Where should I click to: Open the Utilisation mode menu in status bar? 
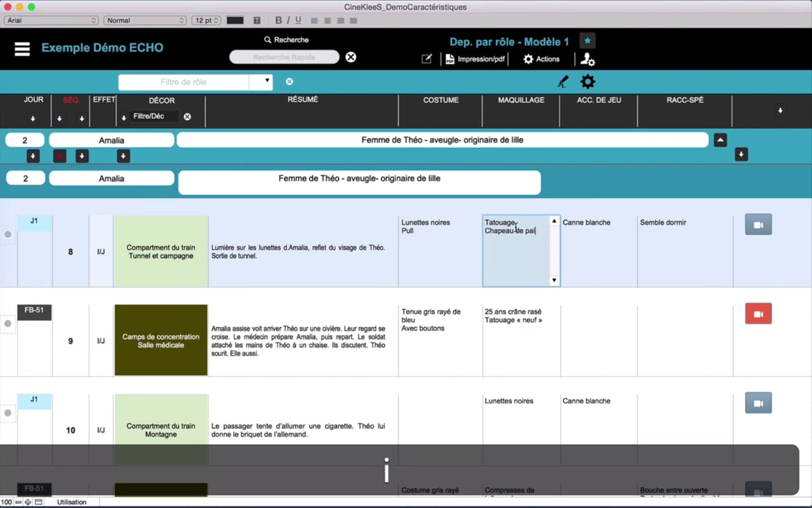tap(72, 502)
